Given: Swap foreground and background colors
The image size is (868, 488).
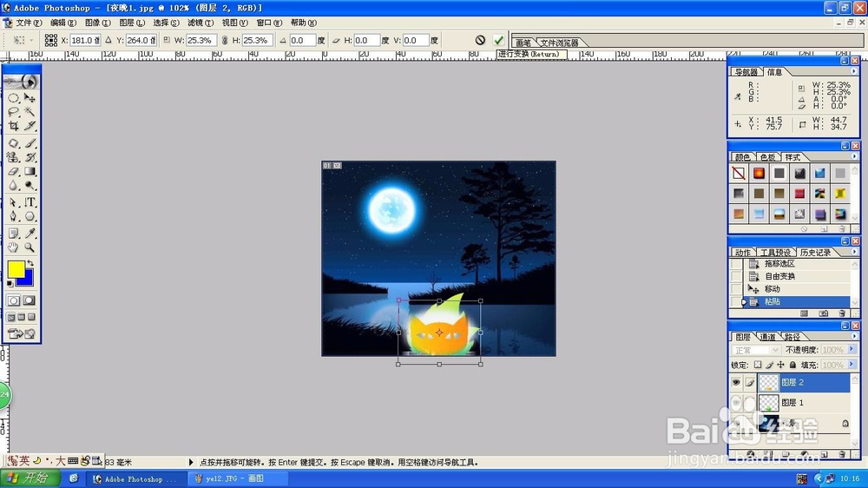Looking at the screenshot, I should tap(31, 264).
